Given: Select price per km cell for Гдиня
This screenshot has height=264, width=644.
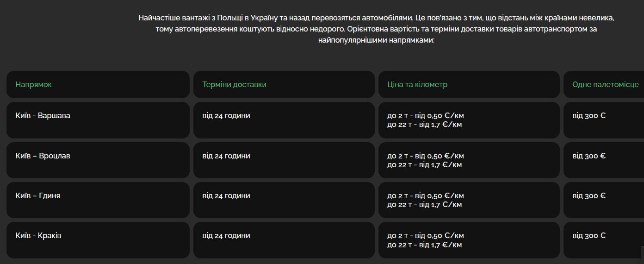Looking at the screenshot, I should click(x=469, y=200).
